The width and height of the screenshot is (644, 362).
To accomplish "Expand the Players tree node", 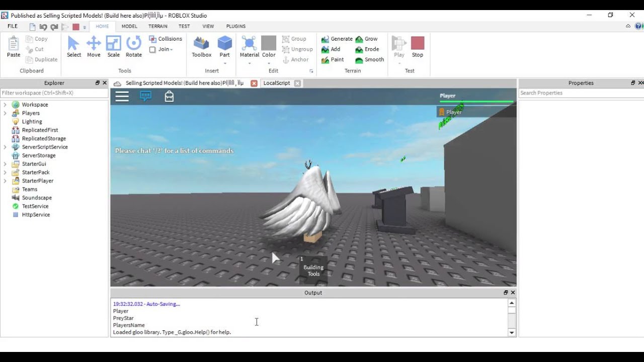I will tap(5, 113).
